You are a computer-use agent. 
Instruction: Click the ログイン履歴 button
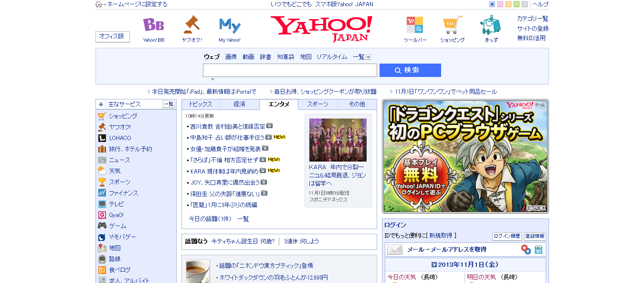[x=507, y=236]
